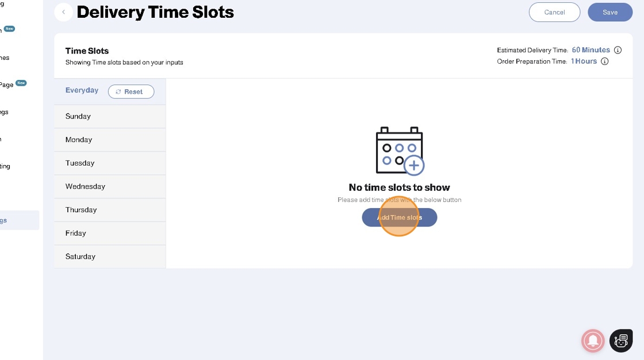Click Add Time slots button

coord(399,217)
